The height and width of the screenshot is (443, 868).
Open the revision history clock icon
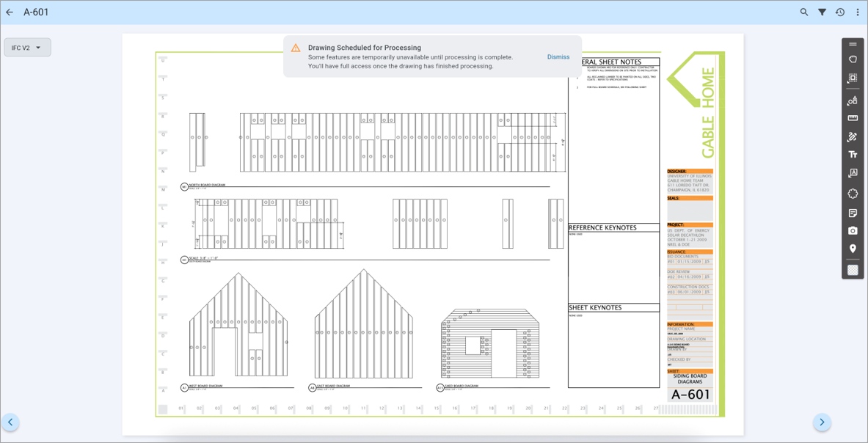click(x=840, y=12)
